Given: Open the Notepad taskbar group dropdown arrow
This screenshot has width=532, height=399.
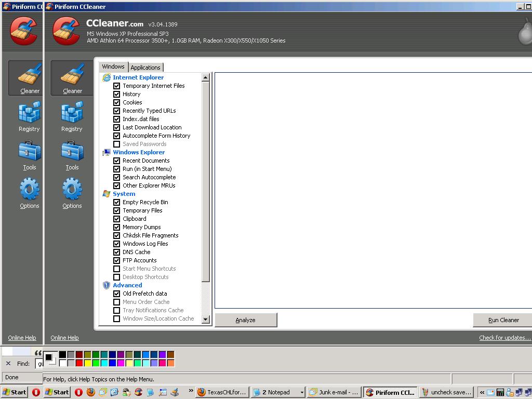Looking at the screenshot, I should [x=301, y=392].
